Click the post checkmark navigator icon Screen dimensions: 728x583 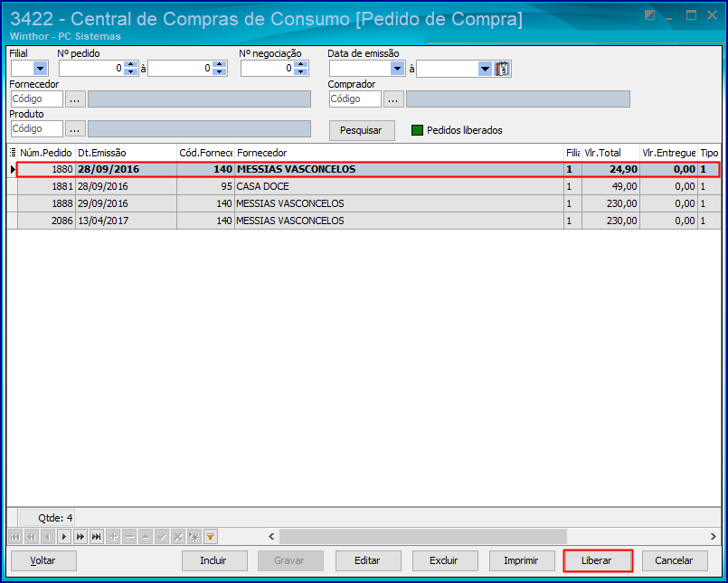(162, 537)
